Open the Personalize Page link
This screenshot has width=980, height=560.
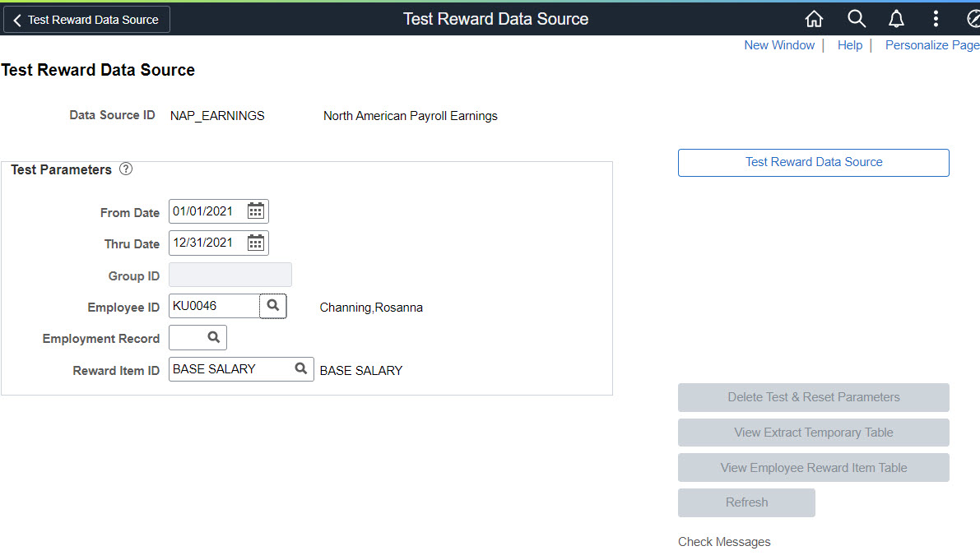click(x=931, y=45)
